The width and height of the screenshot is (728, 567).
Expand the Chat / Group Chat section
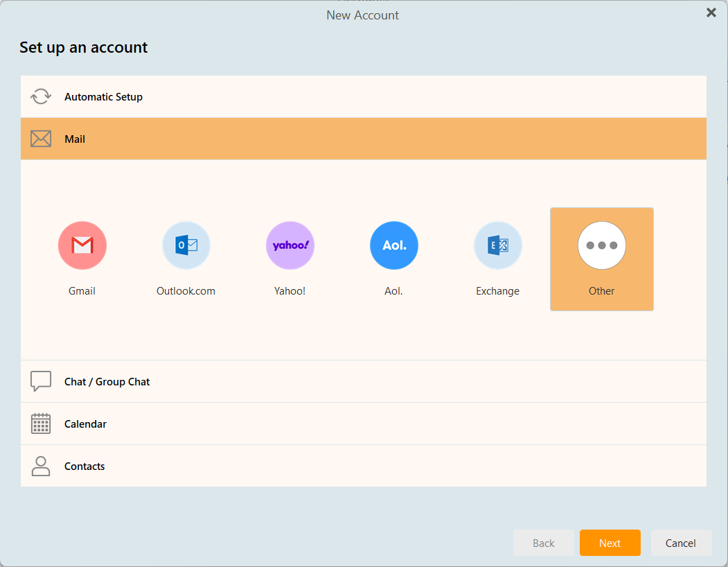coord(364,381)
